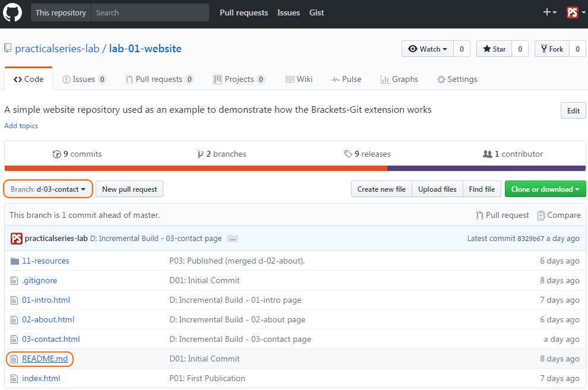588x390 pixels.
Task: Star the repository
Action: (494, 49)
